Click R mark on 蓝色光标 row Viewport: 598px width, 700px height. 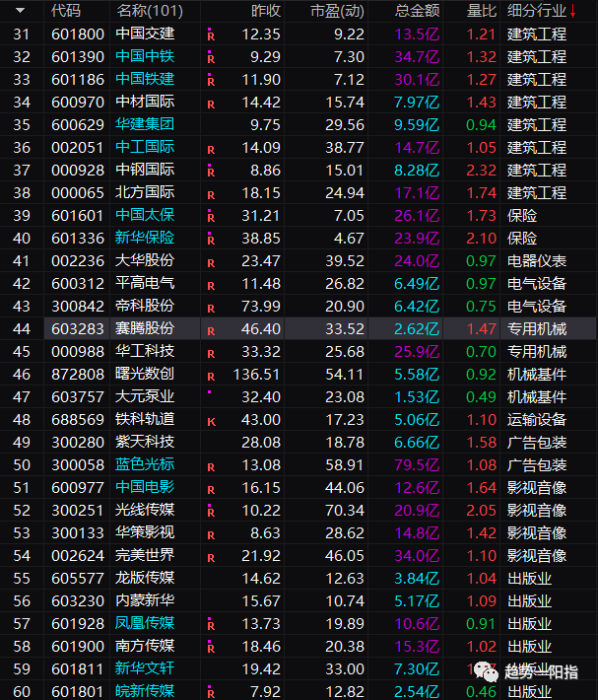[x=211, y=468]
